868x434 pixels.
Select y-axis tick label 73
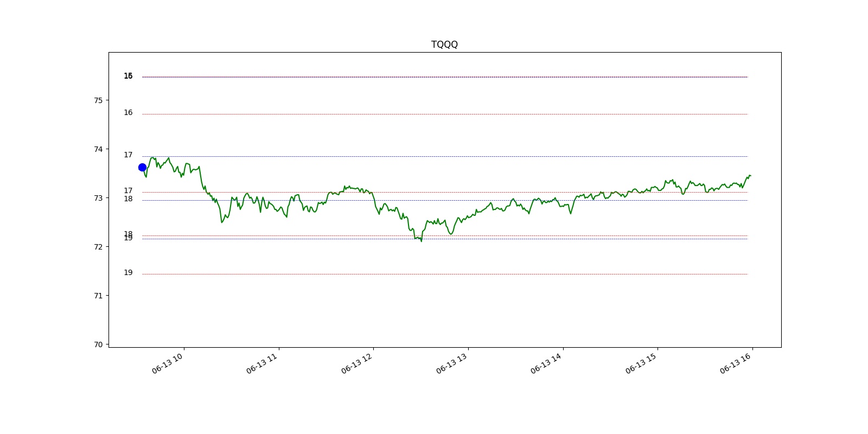coord(98,198)
